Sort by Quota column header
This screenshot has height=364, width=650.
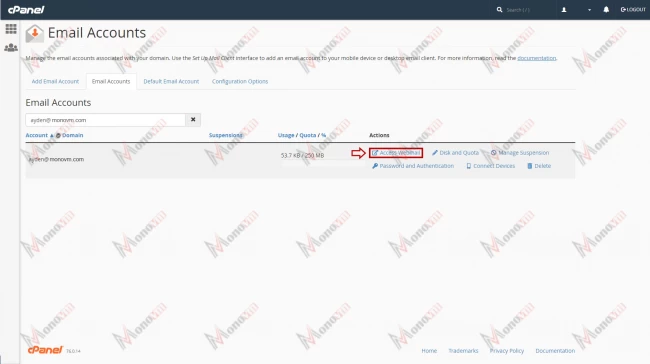308,135
